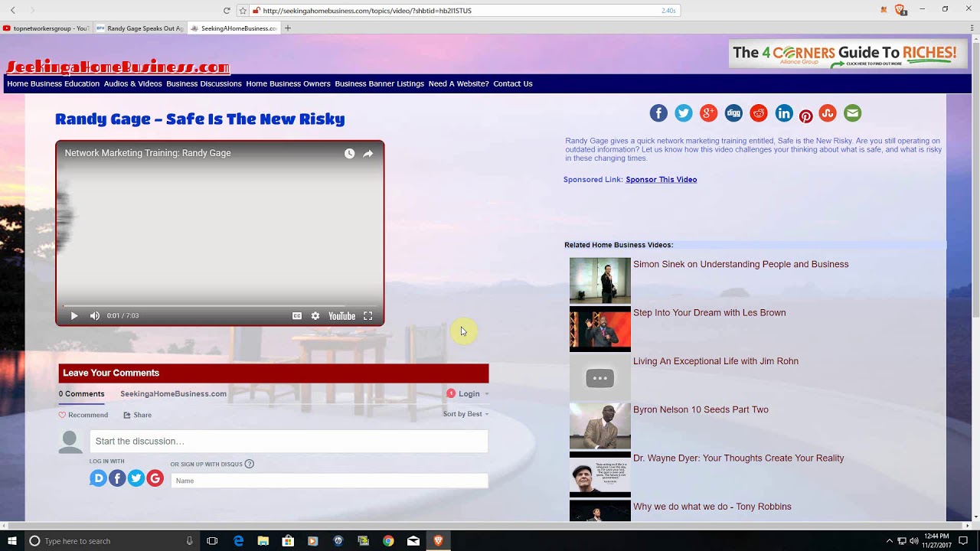This screenshot has width=980, height=551.
Task: Go back to the previous page
Action: [x=12, y=11]
